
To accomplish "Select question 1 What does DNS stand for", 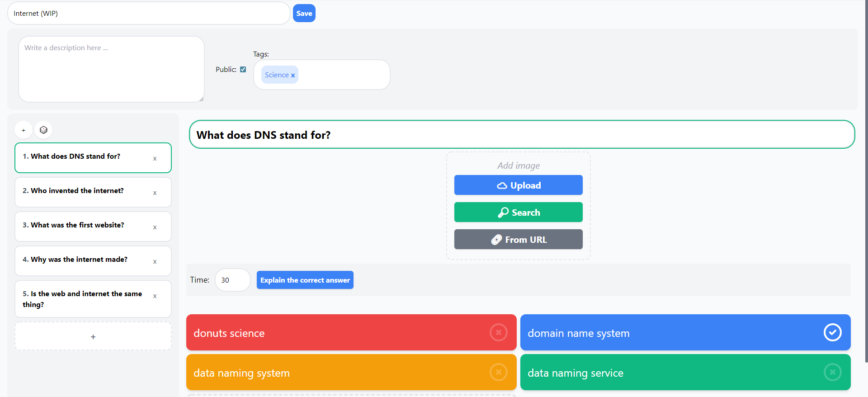I will [x=93, y=158].
